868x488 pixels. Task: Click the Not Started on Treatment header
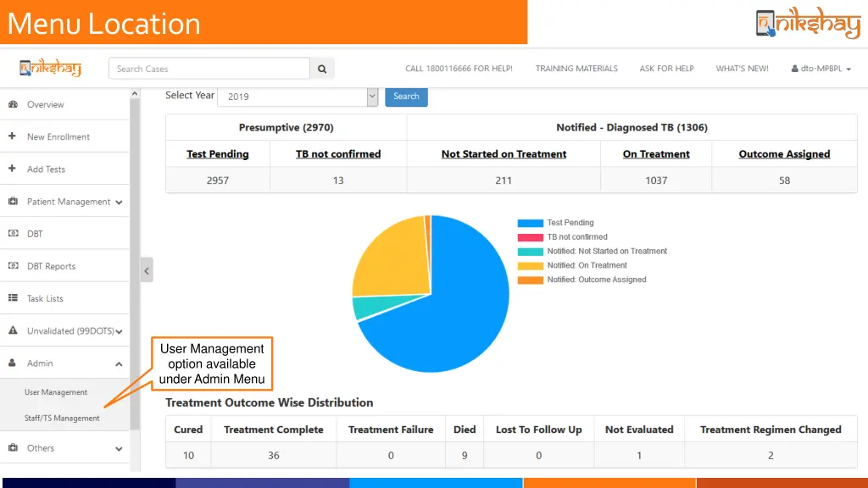[x=504, y=154]
